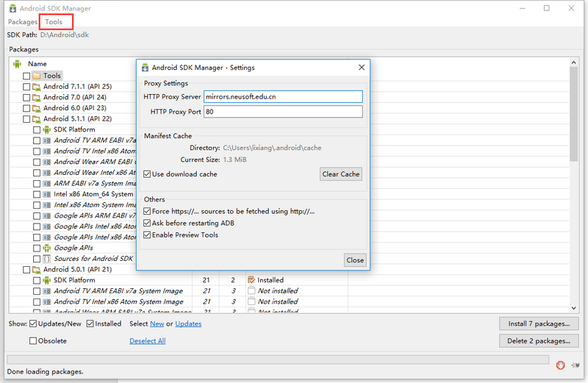Viewport: 588px width, 383px height.
Task: Click the log icon beside stop icon
Action: [576, 365]
